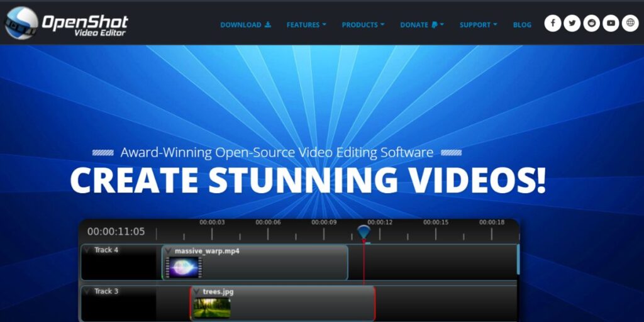Click the trees.jpg clip title

(218, 292)
